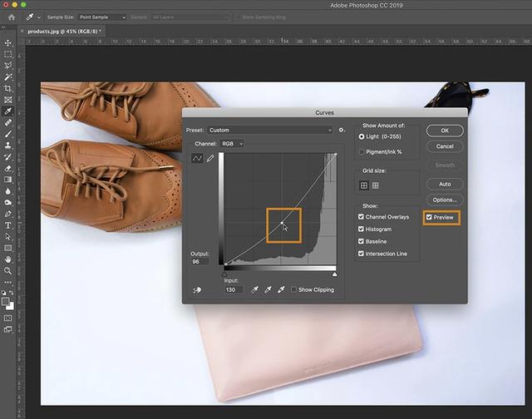Select the Blur tool
This screenshot has height=419, width=532.
(x=7, y=191)
